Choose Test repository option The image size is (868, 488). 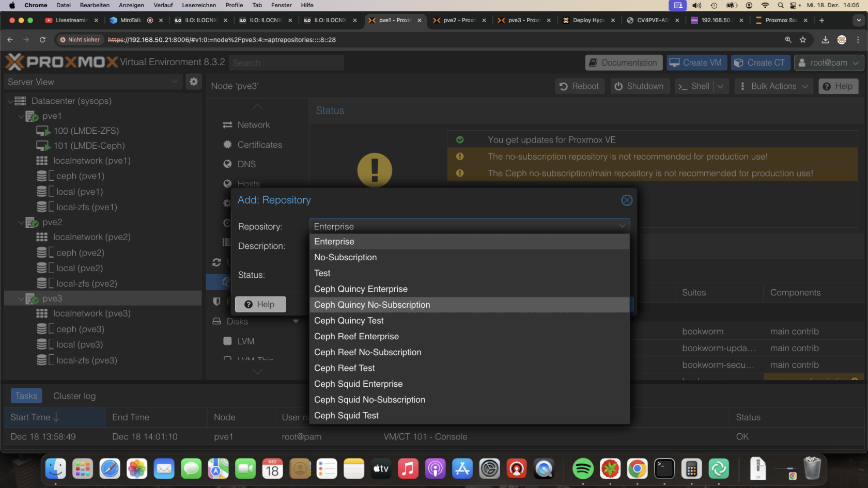point(469,273)
